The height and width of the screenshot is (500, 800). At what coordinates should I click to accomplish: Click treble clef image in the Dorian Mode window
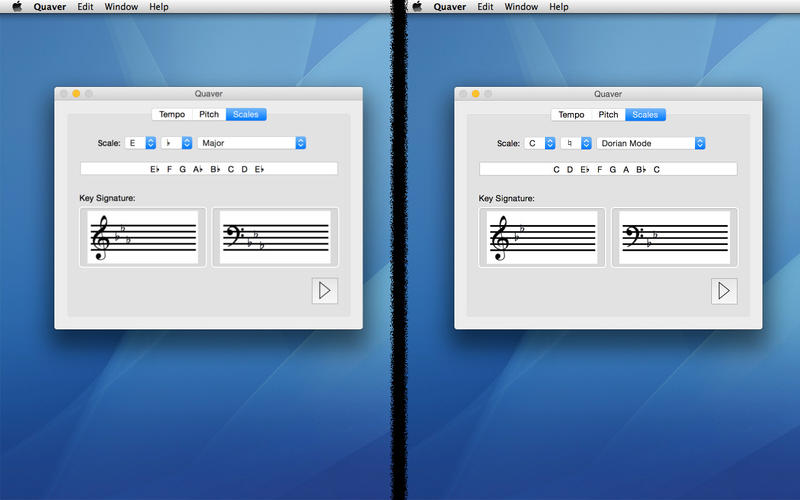pos(543,237)
